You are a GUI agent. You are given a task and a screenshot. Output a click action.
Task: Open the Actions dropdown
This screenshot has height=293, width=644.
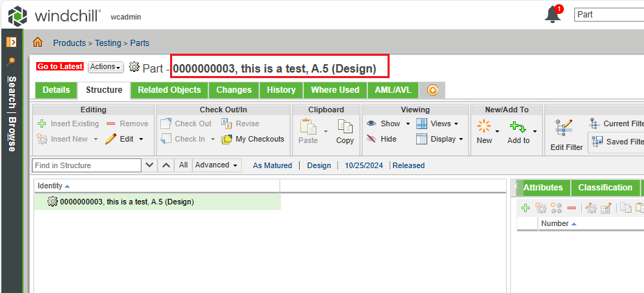pyautogui.click(x=106, y=67)
